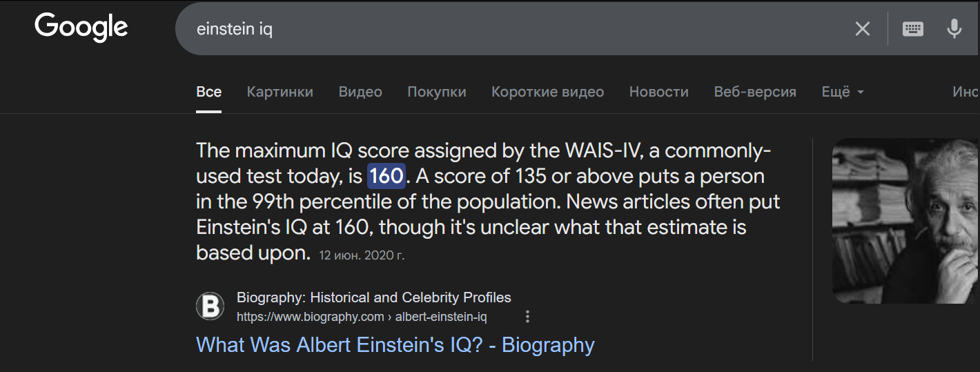Go to the Новости tab
This screenshot has width=980, height=372.
click(x=659, y=92)
